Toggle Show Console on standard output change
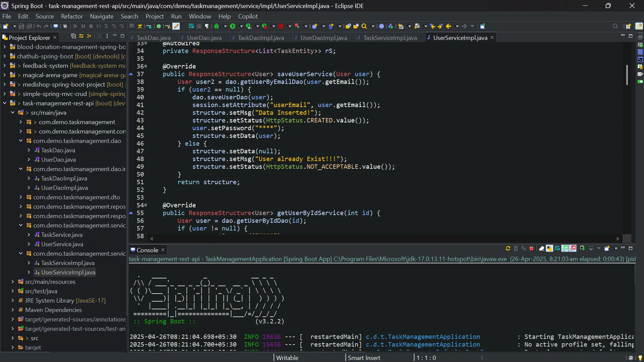 pos(565,249)
